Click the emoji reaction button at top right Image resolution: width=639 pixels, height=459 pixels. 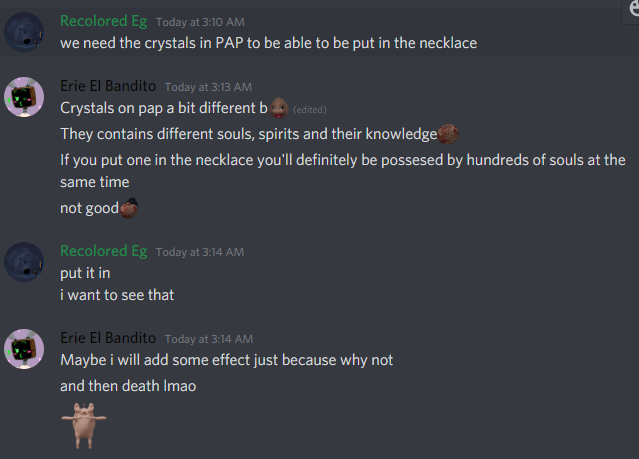(x=632, y=10)
